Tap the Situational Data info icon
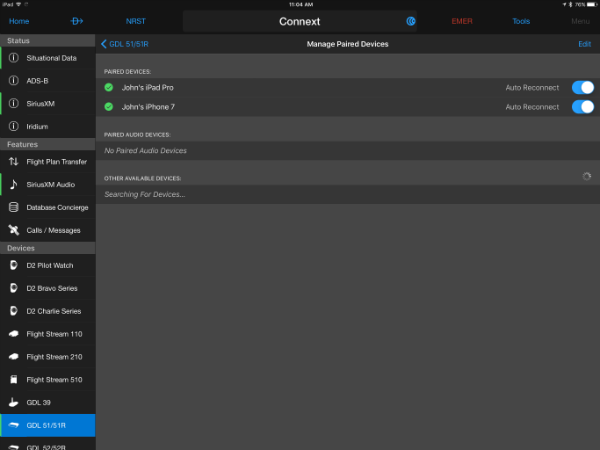The image size is (600, 450). point(14,59)
